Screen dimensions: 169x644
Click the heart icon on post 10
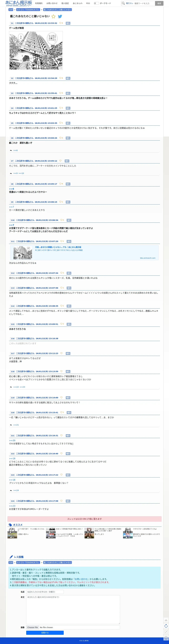61,220
